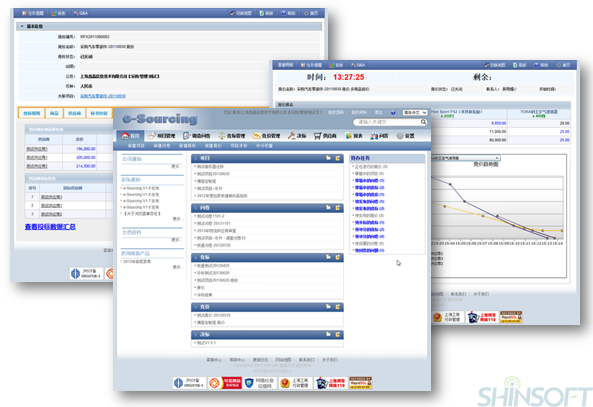
Task: Click the 项目管理 main menu item
Action: pyautogui.click(x=162, y=136)
